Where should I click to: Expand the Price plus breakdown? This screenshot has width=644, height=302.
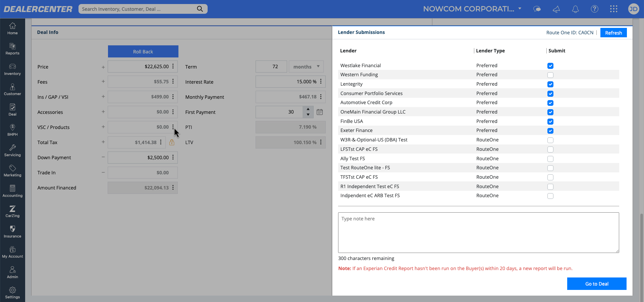coord(103,67)
